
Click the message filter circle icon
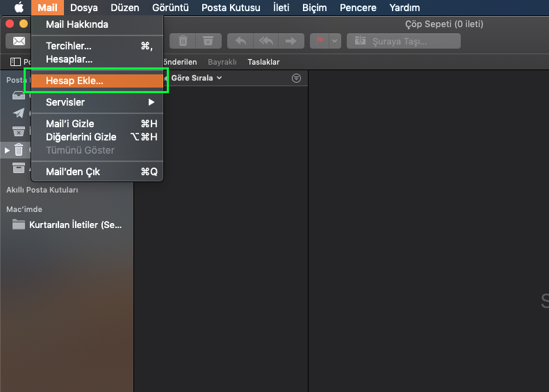pyautogui.click(x=296, y=78)
